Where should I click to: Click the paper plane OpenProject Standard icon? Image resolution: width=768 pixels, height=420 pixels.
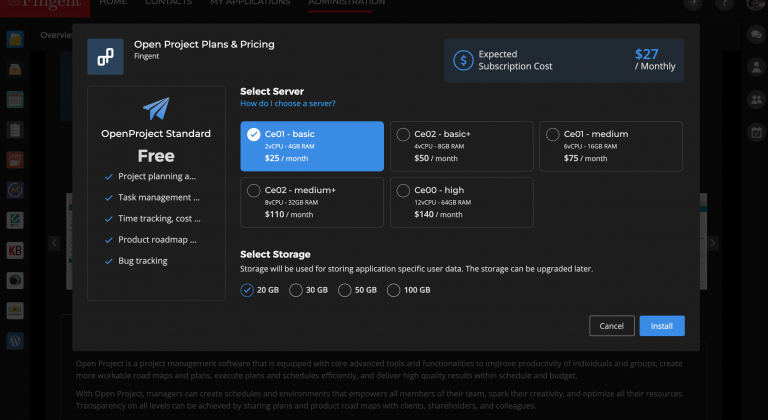tap(156, 108)
